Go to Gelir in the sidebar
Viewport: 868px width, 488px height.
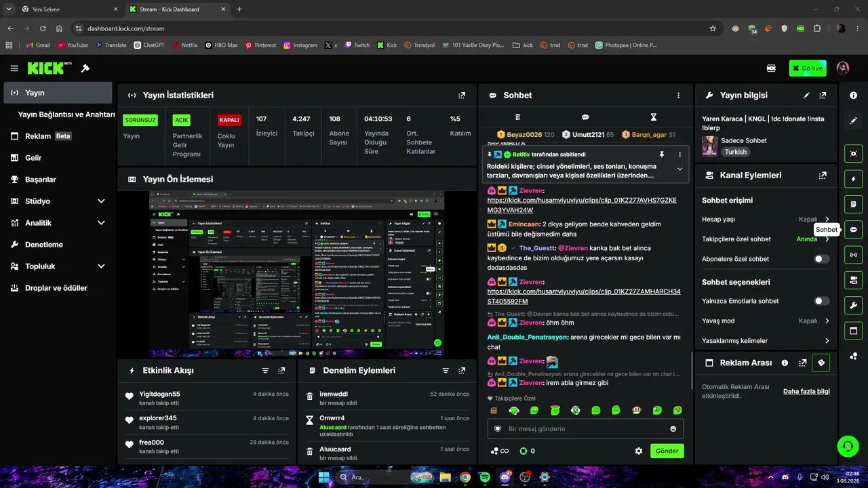click(58, 158)
